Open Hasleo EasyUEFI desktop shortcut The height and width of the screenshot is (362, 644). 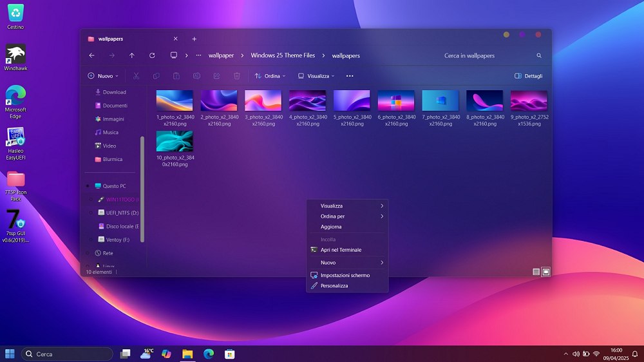(x=15, y=144)
